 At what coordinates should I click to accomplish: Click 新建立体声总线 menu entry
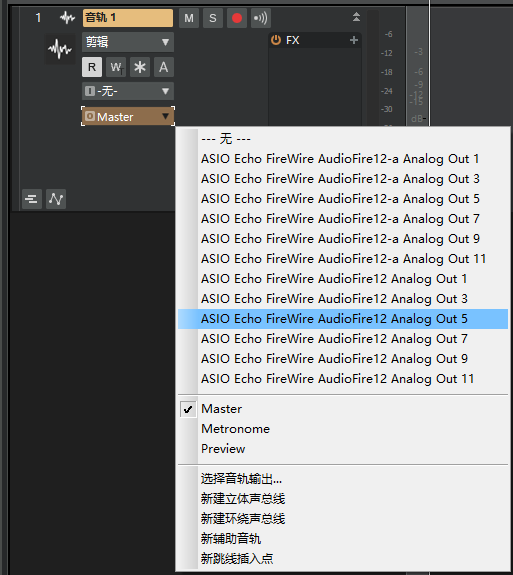pyautogui.click(x=243, y=499)
